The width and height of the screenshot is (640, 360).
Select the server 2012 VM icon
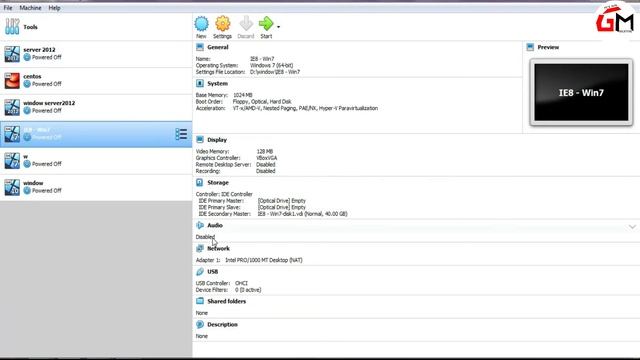click(x=12, y=54)
